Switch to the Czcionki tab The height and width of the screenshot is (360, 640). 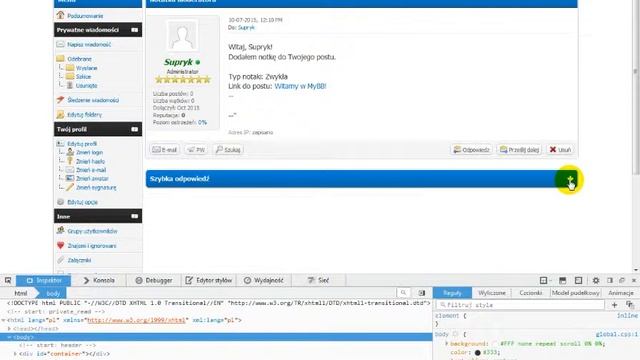(x=531, y=293)
